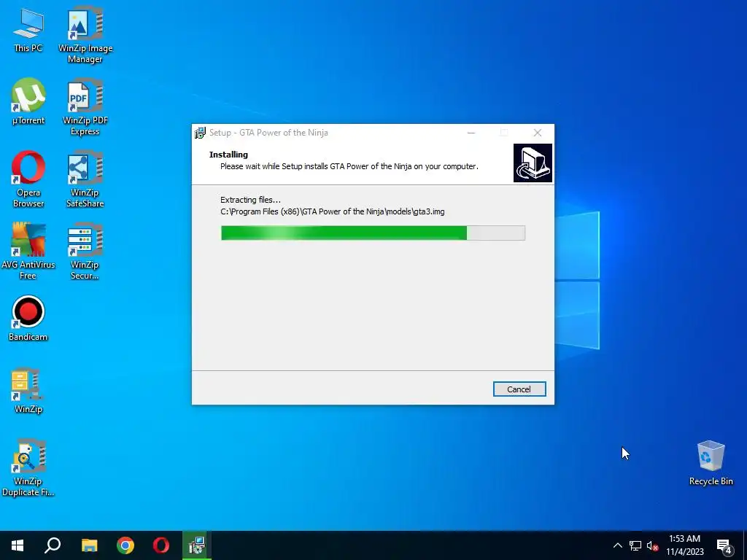Select the WinZip desktop shortcut
Viewport: 747px width, 560px height.
pyautogui.click(x=28, y=391)
